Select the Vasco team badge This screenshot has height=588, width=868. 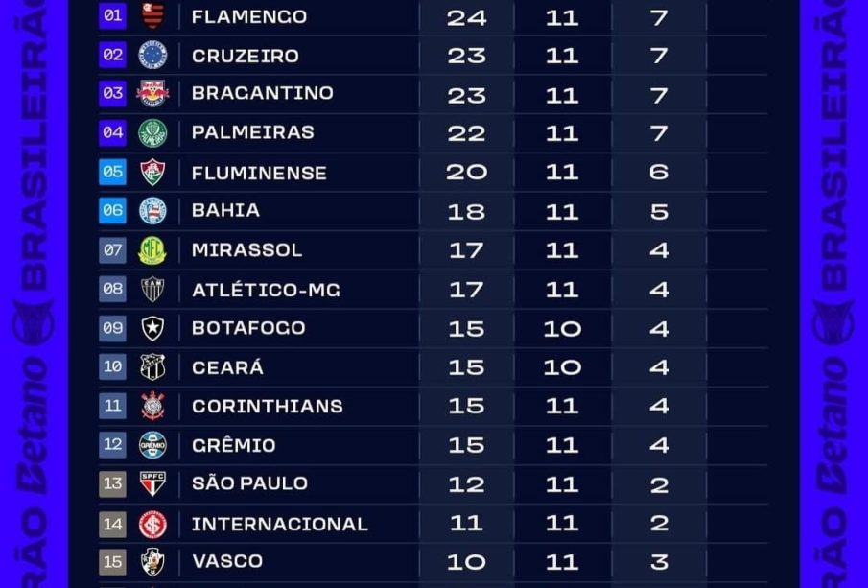coord(152,561)
